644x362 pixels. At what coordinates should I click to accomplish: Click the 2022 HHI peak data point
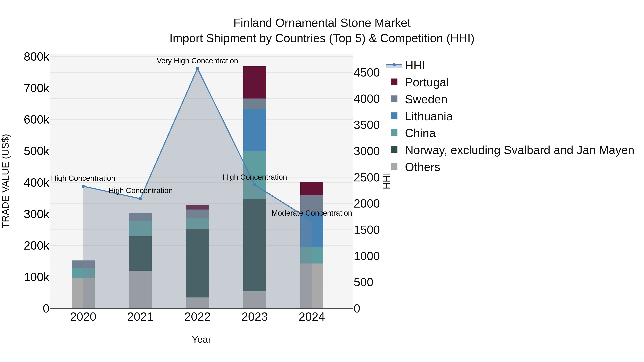197,68
